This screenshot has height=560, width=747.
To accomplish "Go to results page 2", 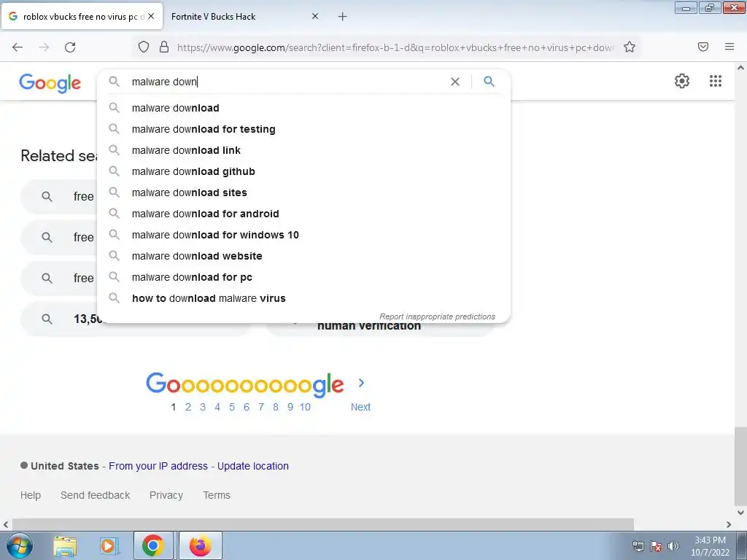I will tap(188, 407).
